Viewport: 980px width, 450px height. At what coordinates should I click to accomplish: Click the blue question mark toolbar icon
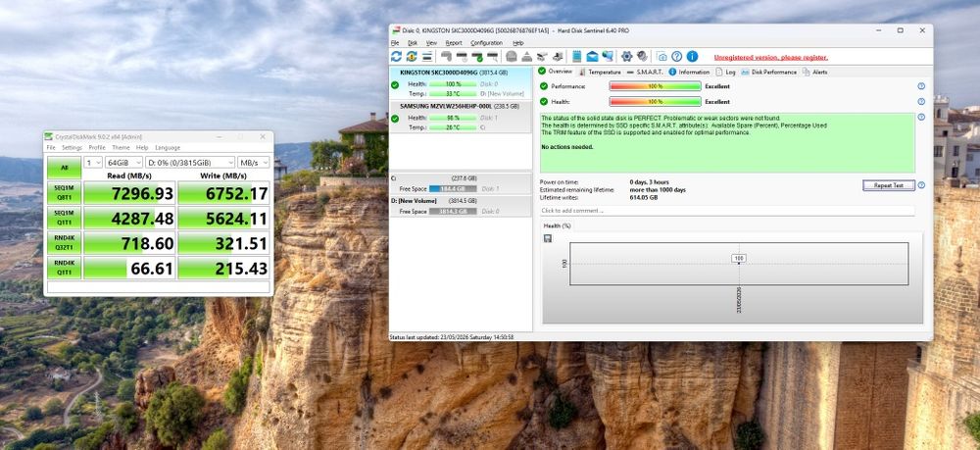coord(677,56)
